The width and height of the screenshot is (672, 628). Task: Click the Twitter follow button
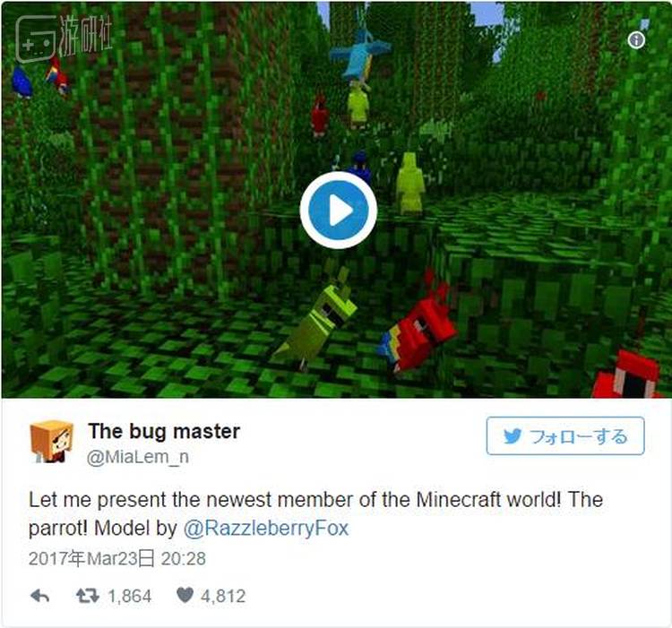click(564, 435)
